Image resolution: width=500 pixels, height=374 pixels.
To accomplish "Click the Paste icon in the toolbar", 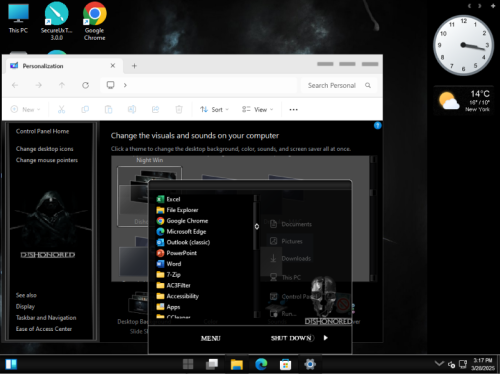I will pos(108,109).
